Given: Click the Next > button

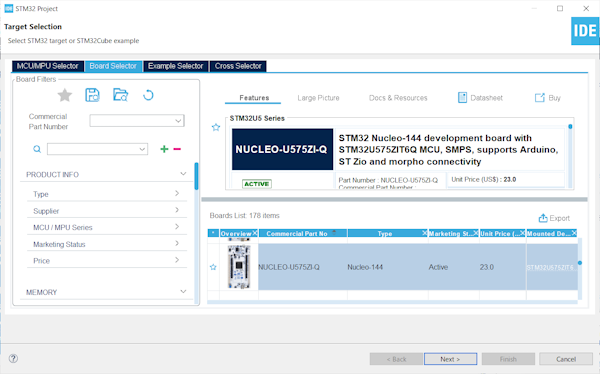Looking at the screenshot, I should pyautogui.click(x=450, y=359).
